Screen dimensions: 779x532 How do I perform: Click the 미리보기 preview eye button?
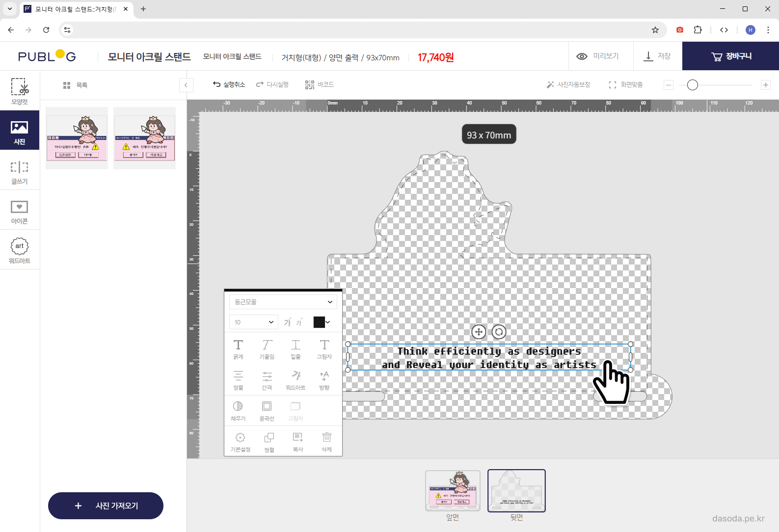point(597,56)
